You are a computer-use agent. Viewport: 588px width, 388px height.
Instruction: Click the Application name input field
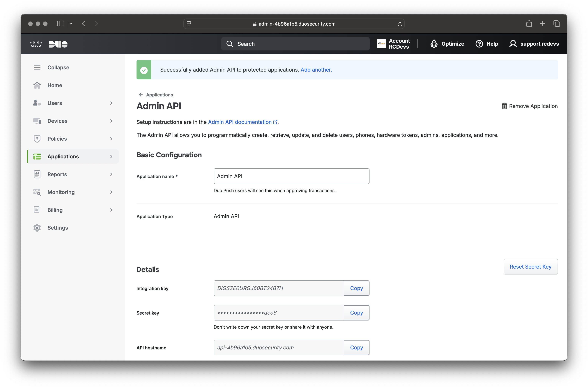click(291, 176)
